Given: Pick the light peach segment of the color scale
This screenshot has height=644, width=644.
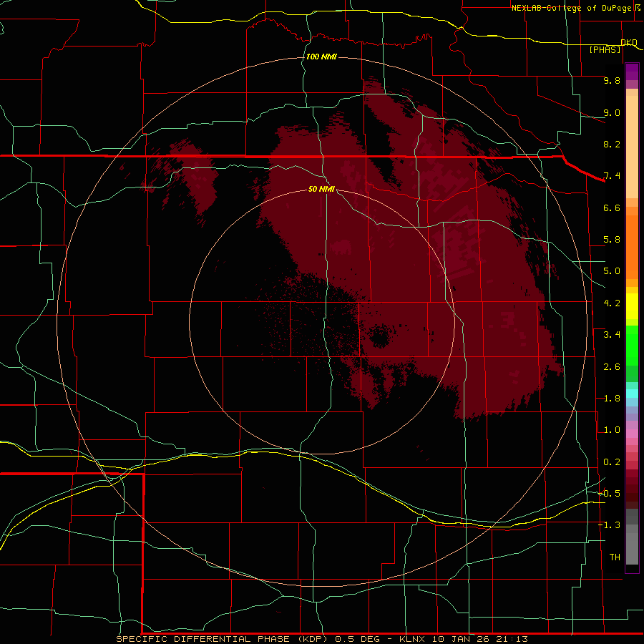Looking at the screenshot, I should click(x=632, y=147).
